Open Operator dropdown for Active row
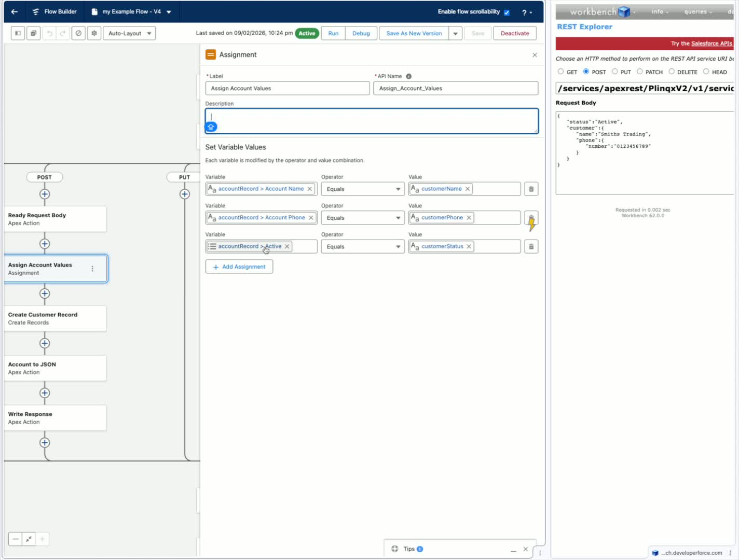This screenshot has width=739, height=560. (363, 247)
